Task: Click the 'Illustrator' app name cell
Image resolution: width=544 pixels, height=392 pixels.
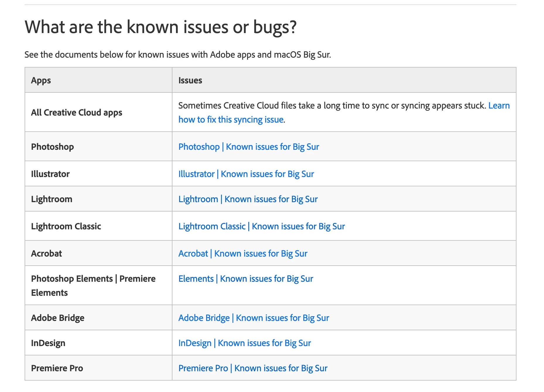Action: pos(98,174)
